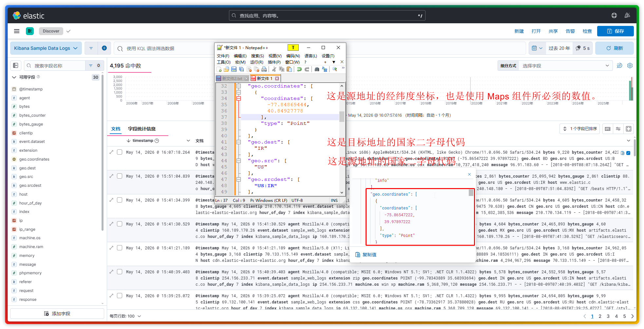644x329 pixels.
Task: Click the New file icon in Notepad++
Action: point(219,69)
